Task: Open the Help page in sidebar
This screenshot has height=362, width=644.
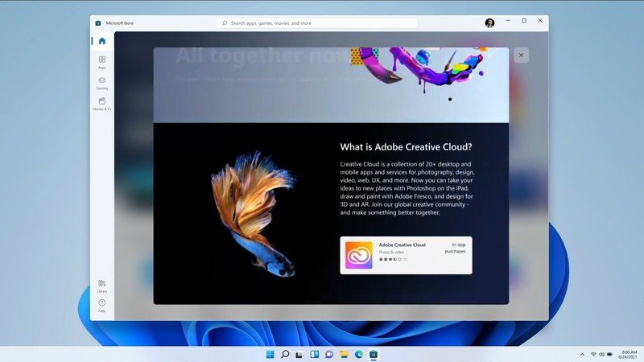Action: coord(102,305)
